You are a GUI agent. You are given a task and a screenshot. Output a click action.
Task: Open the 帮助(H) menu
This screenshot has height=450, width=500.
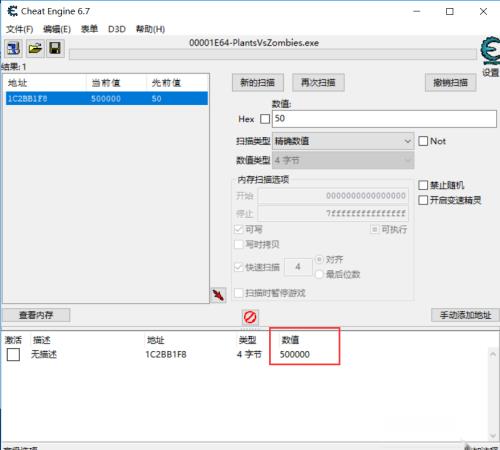pyautogui.click(x=150, y=29)
